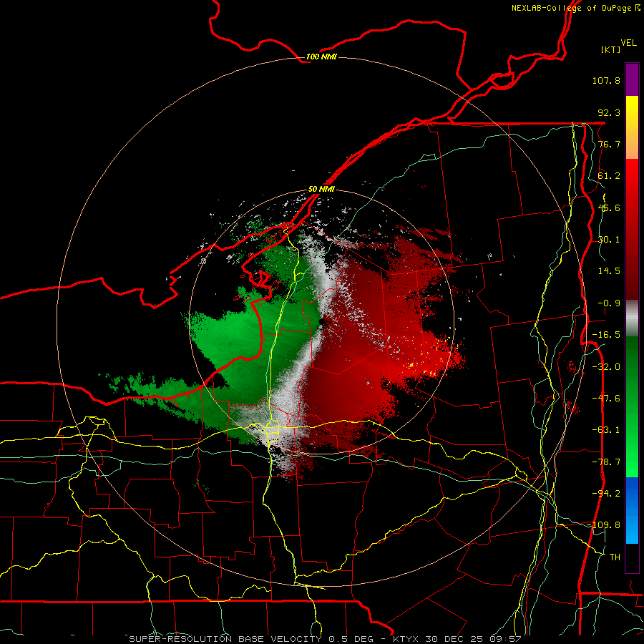Click the -47.6 velocity scale value

coord(606,399)
